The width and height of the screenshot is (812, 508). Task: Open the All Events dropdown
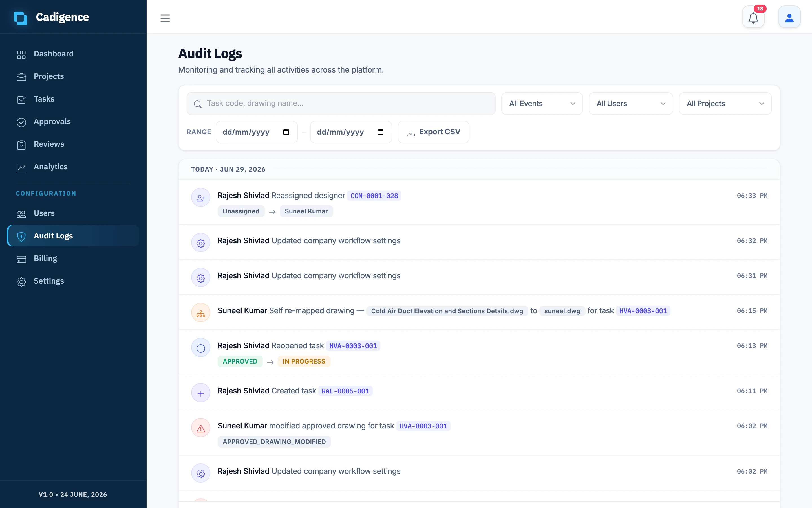[x=542, y=104]
